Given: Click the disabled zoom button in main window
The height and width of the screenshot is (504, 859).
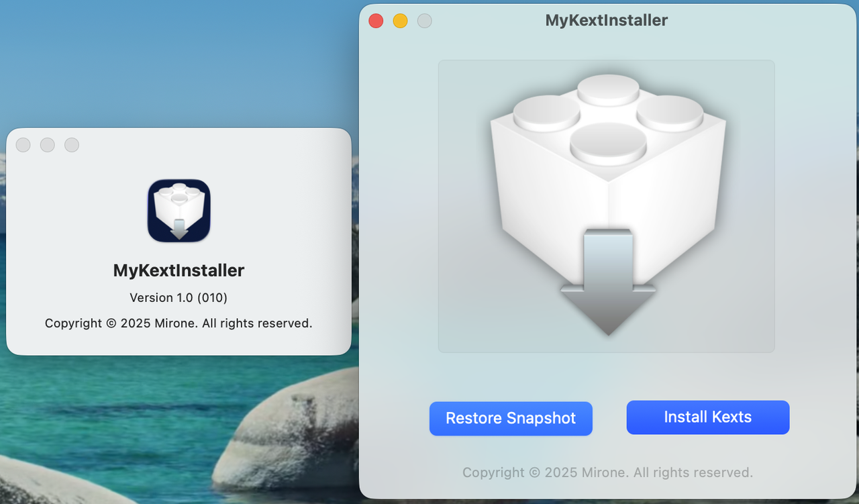Looking at the screenshot, I should pyautogui.click(x=424, y=21).
